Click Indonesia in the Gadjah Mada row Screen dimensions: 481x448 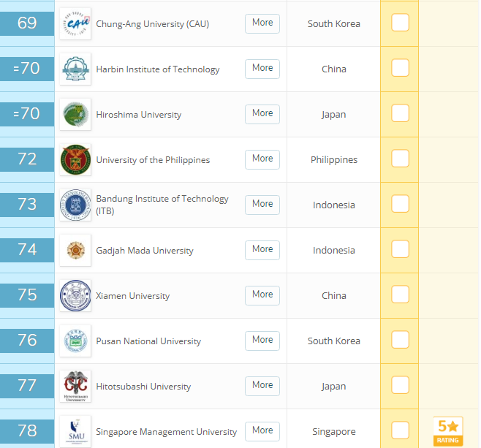334,251
